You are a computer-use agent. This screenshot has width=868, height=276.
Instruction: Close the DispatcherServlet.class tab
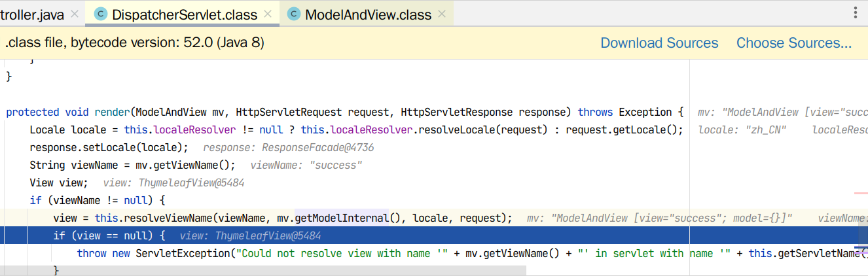tap(268, 14)
